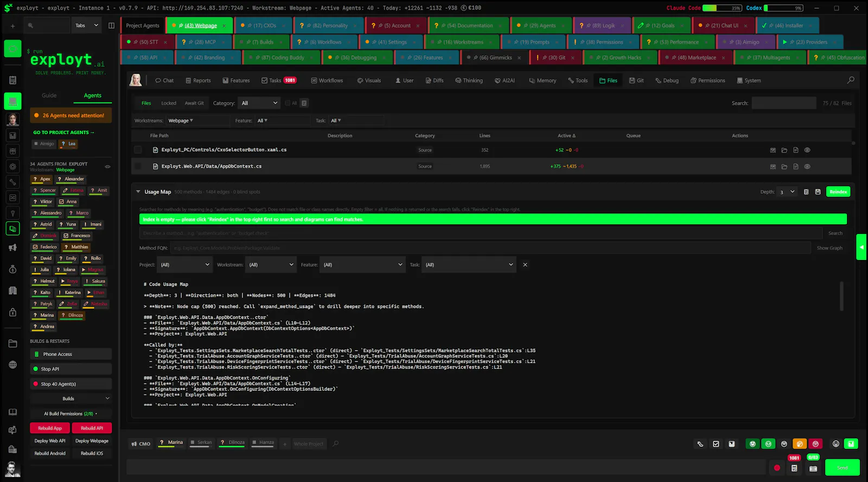Click the wrench icon in left sidebar
Screen dimensions: 868x482
tap(12, 182)
